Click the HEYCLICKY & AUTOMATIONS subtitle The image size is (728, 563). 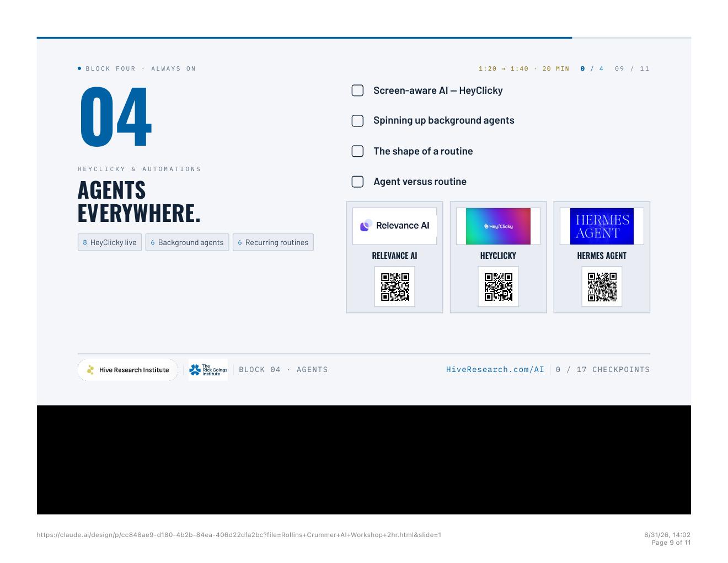point(140,169)
